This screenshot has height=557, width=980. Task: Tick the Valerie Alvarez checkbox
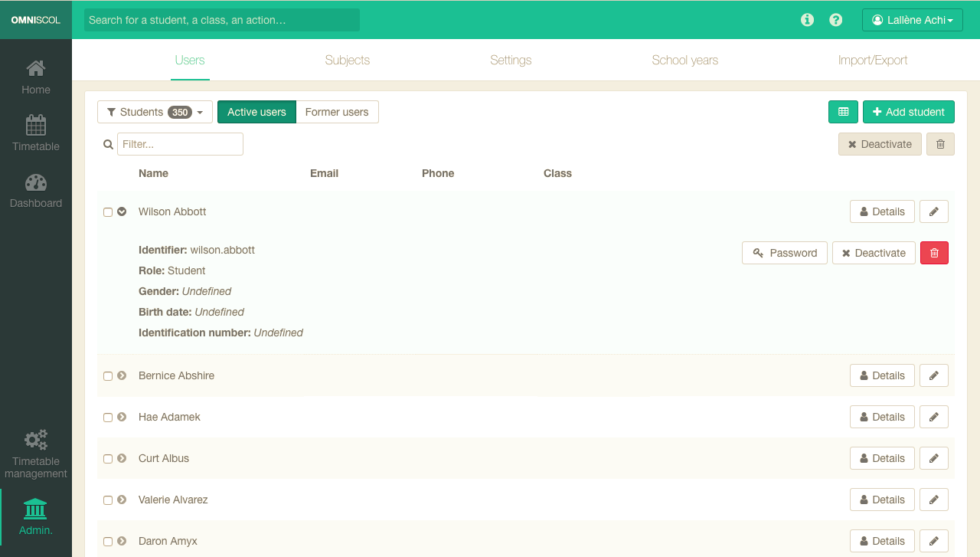(x=108, y=500)
